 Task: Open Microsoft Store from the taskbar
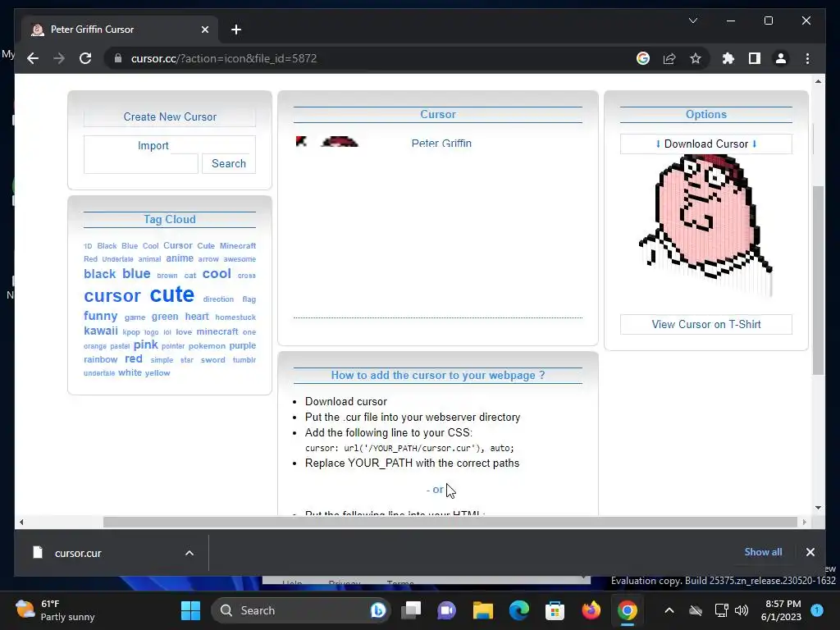click(555, 610)
